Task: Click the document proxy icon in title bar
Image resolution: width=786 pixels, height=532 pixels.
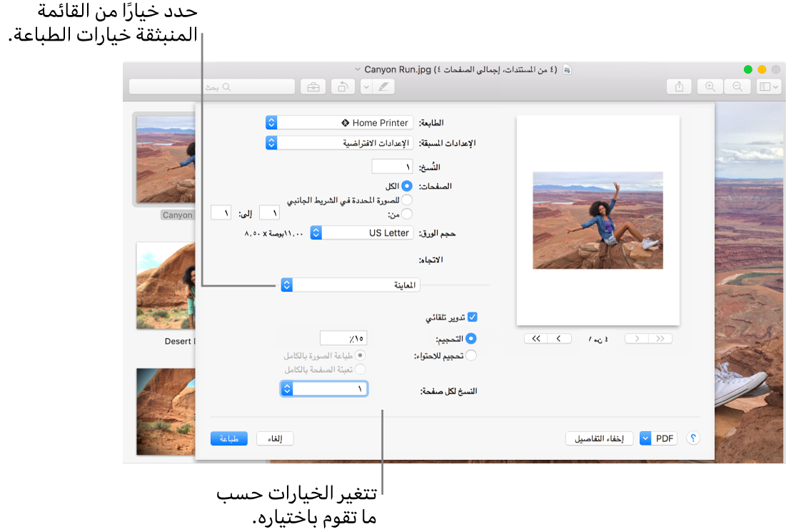Action: click(567, 69)
